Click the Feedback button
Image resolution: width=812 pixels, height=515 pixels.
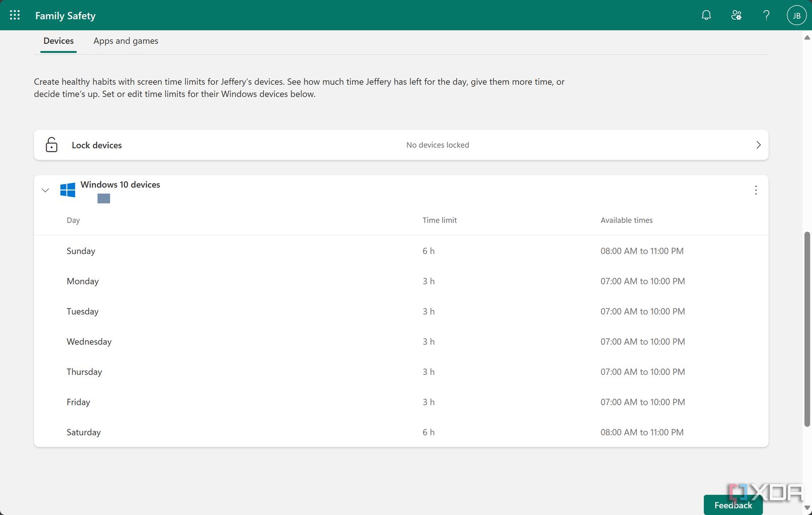point(733,505)
